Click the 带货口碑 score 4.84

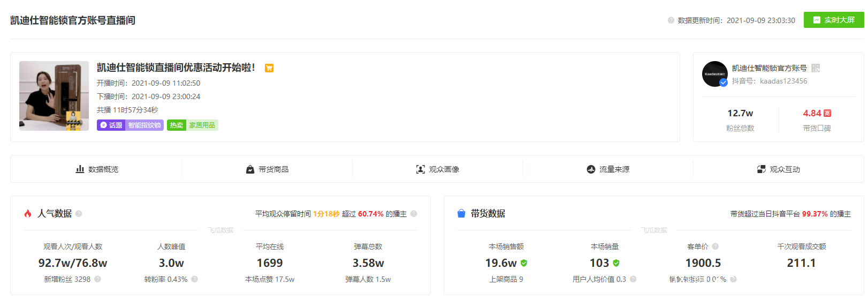tap(812, 113)
